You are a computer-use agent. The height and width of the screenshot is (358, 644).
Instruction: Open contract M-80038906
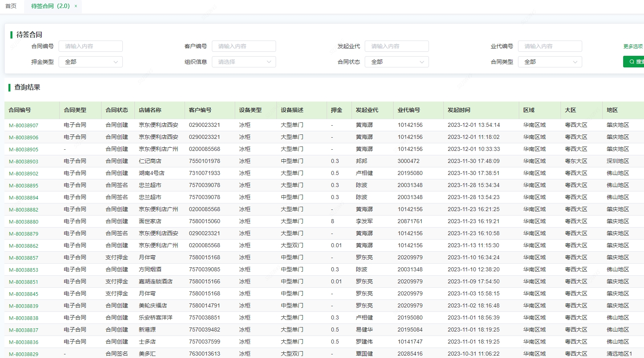point(24,137)
